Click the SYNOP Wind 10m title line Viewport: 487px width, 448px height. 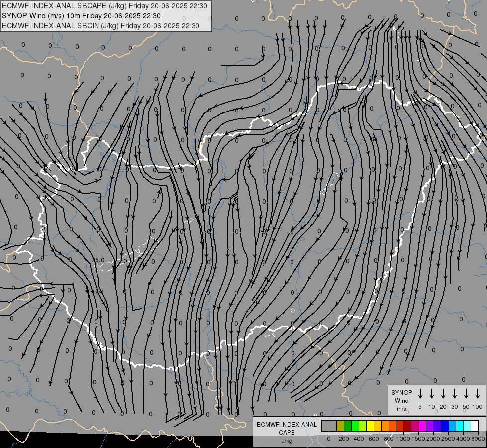coord(82,16)
